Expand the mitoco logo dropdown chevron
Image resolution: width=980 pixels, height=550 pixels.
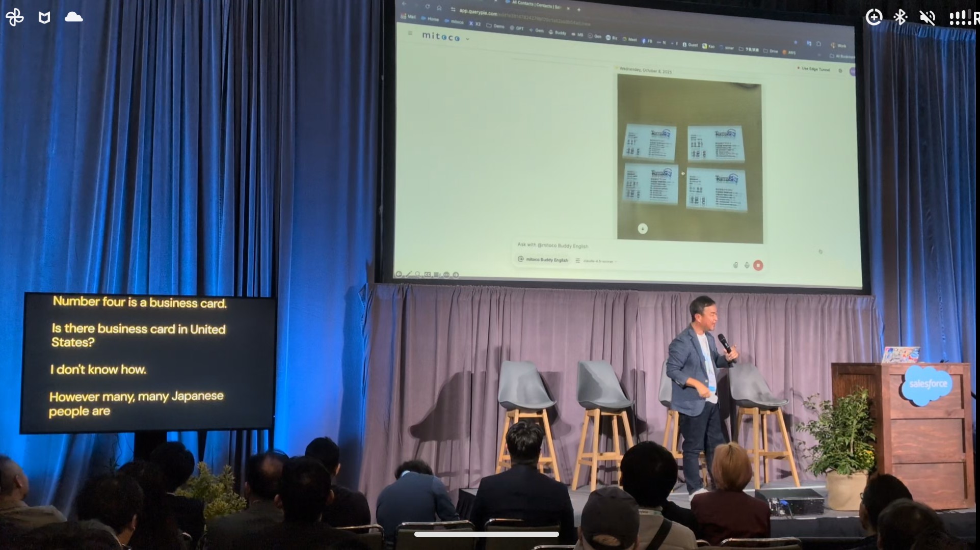467,39
